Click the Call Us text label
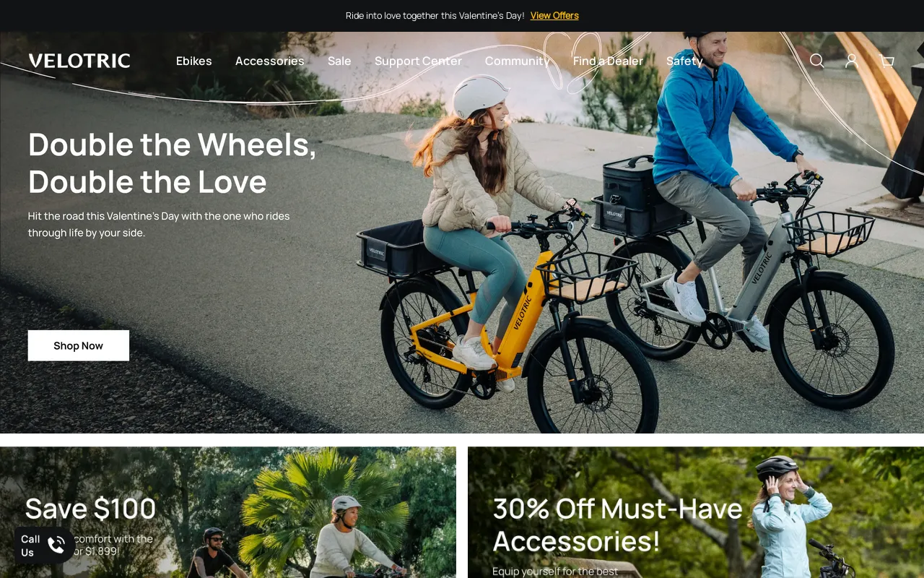 tap(30, 545)
